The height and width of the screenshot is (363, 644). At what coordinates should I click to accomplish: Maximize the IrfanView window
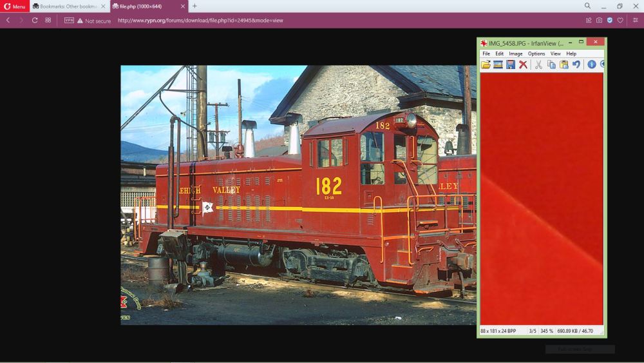point(581,42)
